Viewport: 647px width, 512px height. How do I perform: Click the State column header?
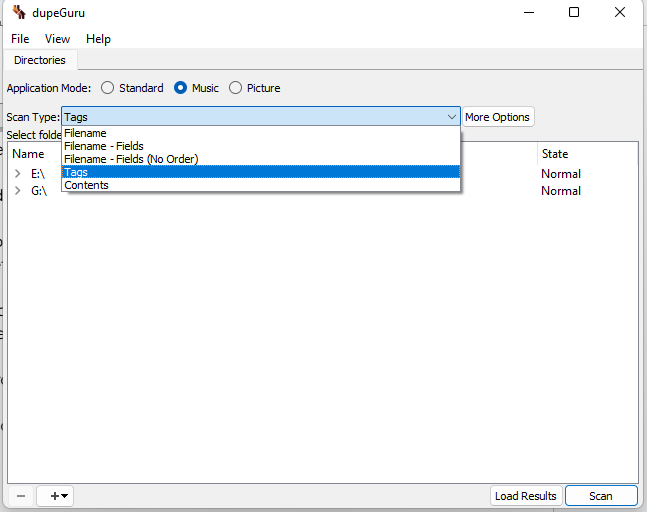[x=555, y=154]
